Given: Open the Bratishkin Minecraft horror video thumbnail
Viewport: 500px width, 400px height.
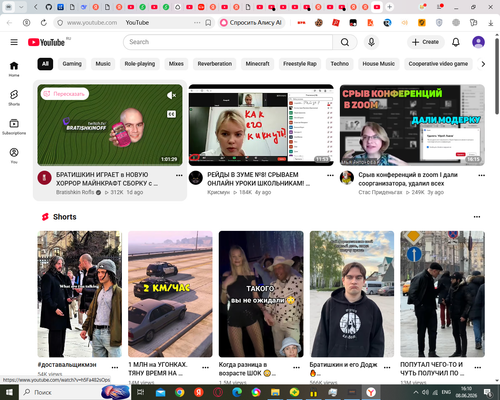Looking at the screenshot, I should (110, 125).
